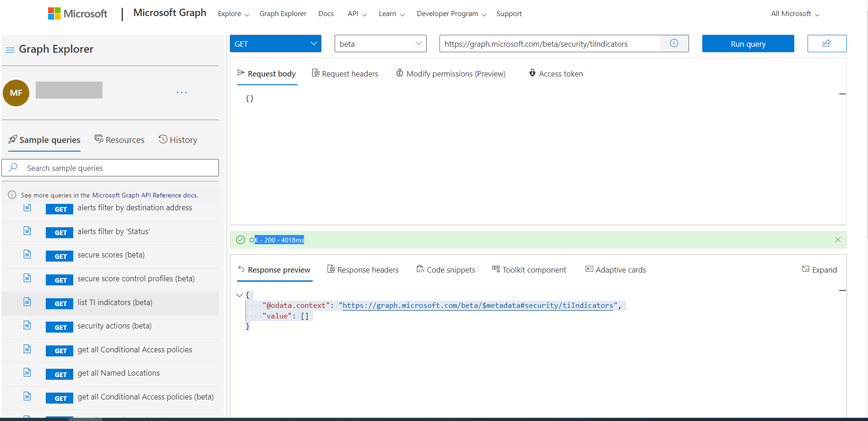Open the beta API version dropdown
Viewport: 868px width, 421px height.
pyautogui.click(x=380, y=44)
